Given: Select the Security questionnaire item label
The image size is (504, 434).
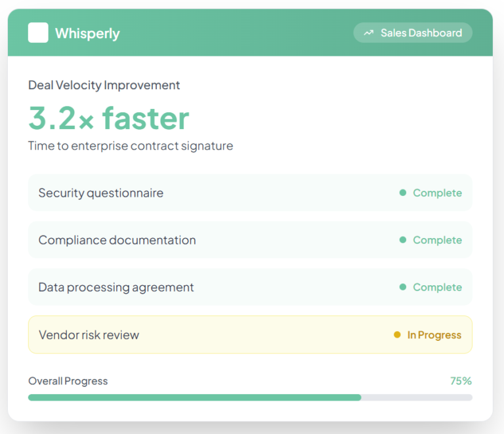Looking at the screenshot, I should pos(101,193).
